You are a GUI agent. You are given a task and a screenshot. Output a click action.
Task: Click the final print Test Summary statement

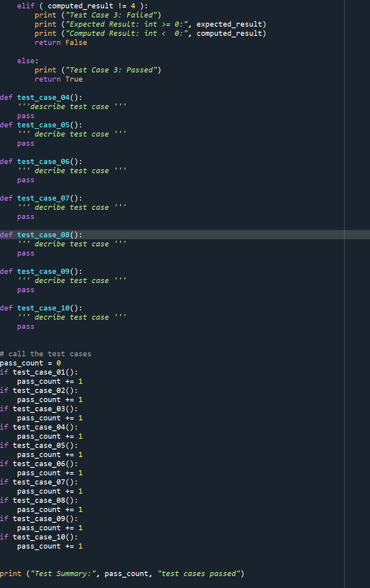80,573
